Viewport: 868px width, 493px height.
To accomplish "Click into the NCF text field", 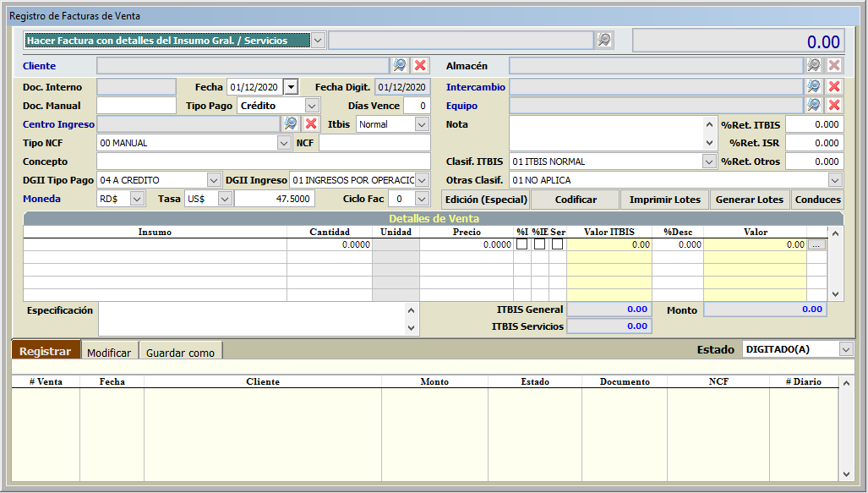I will [x=374, y=143].
